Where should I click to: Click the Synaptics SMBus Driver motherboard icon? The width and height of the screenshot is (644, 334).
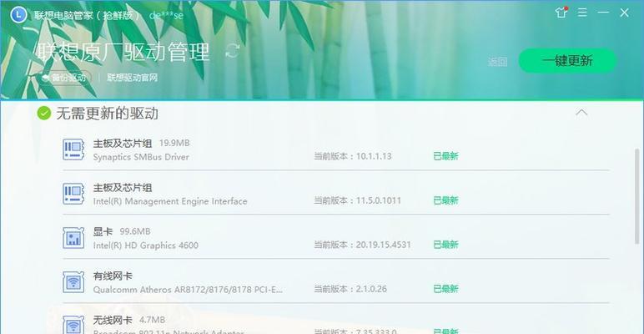[73, 149]
